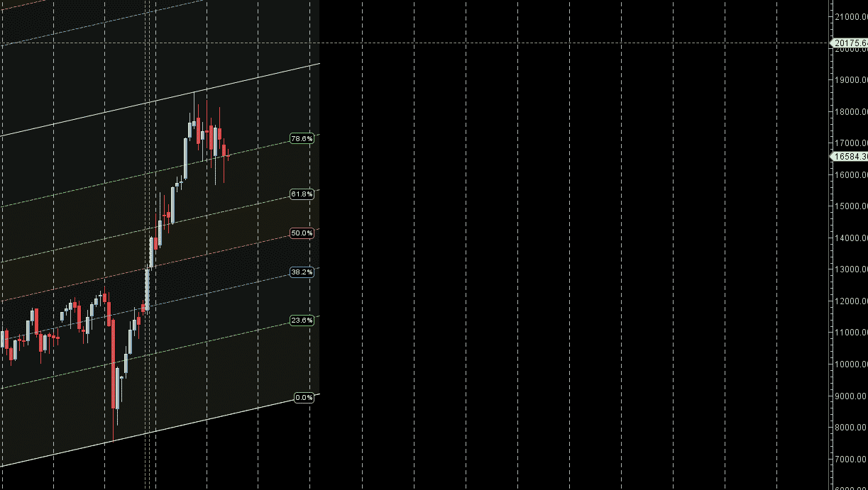The width and height of the screenshot is (868, 490).
Task: Click the red 50.0% retracement label
Action: 301,233
